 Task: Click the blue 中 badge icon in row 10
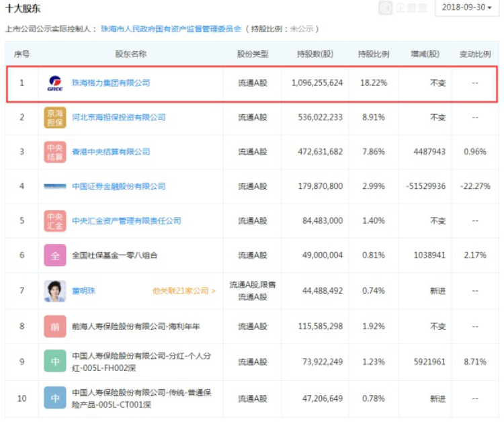(x=55, y=398)
